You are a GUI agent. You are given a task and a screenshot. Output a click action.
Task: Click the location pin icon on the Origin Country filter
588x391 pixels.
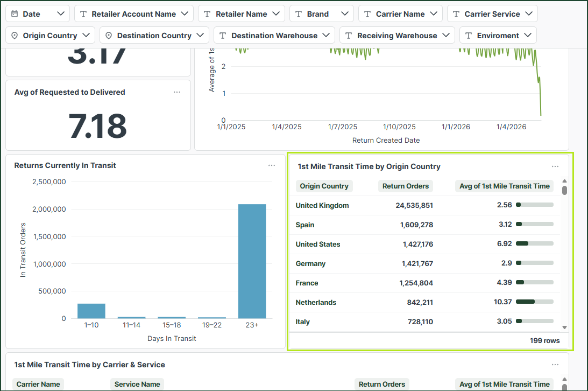tap(15, 36)
